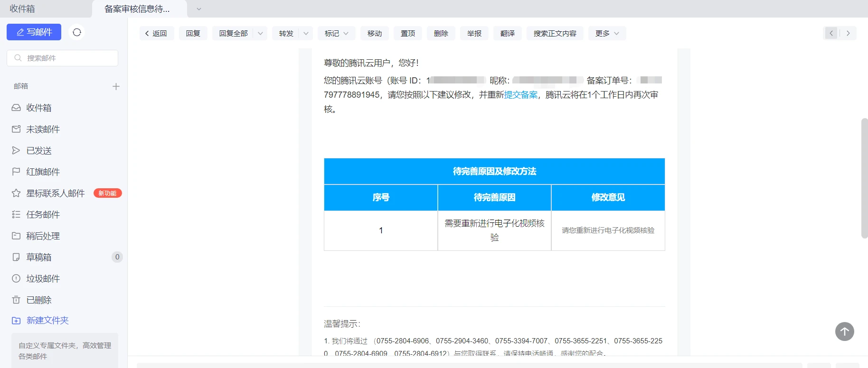Create a folder via 新建文件夹
Image resolution: width=868 pixels, height=368 pixels.
point(47,321)
